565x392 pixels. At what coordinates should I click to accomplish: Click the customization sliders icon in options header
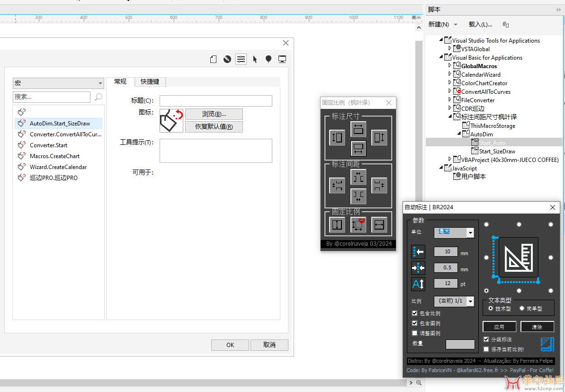[x=241, y=59]
